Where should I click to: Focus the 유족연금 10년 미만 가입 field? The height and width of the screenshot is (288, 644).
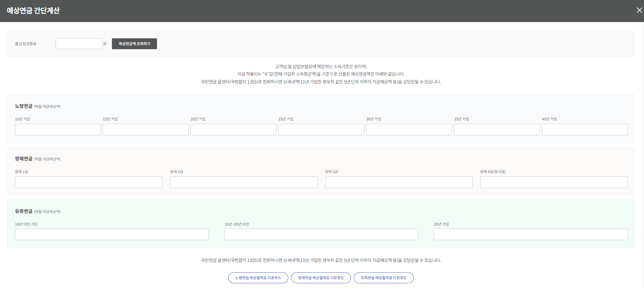112,234
